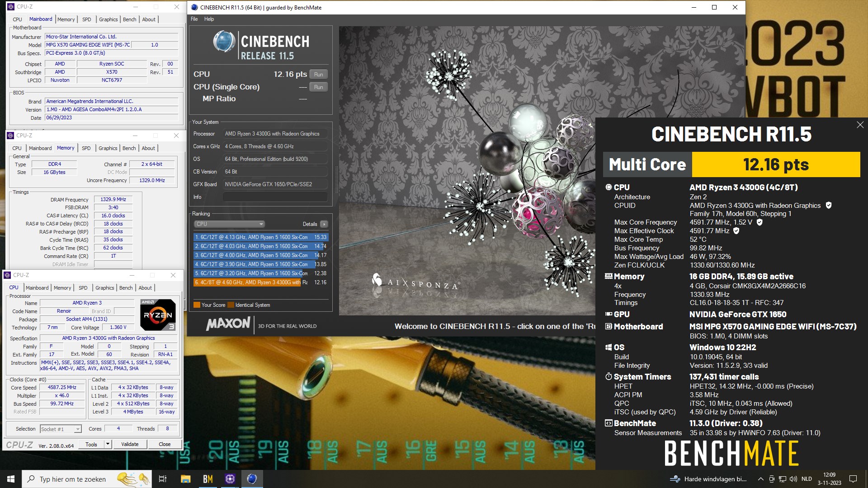Click DRAM Frequency value 1329.9 MHz
868x488 pixels.
pyautogui.click(x=113, y=199)
